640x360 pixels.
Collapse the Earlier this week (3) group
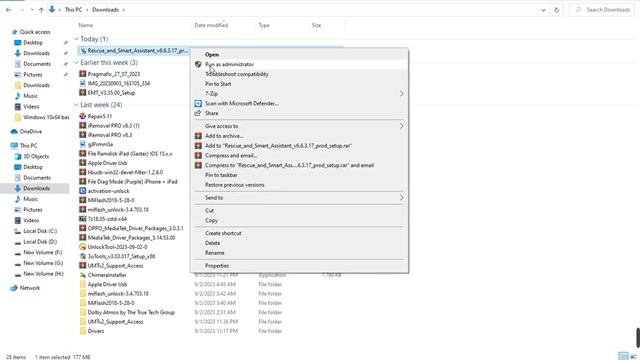click(76, 62)
